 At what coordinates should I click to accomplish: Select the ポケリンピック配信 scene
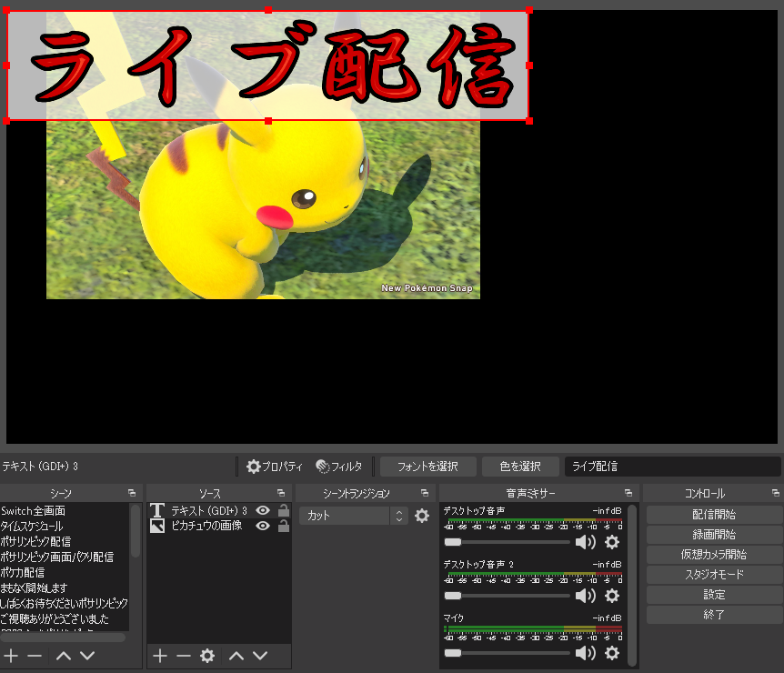point(65,542)
